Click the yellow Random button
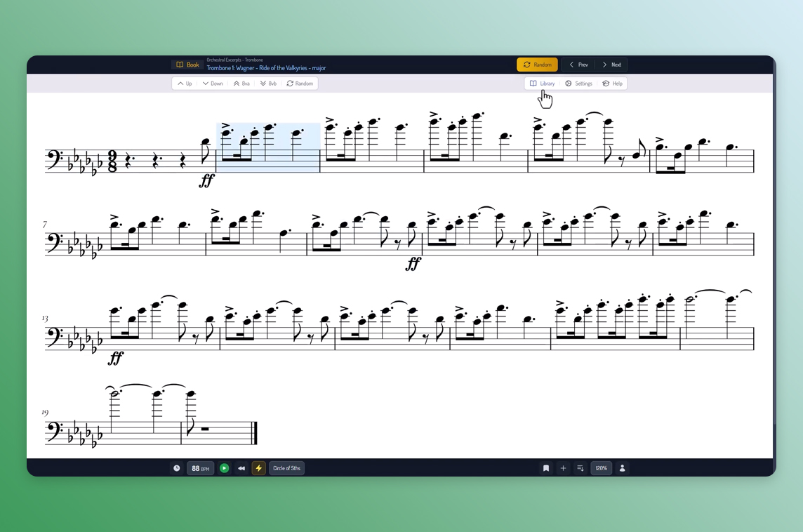 pyautogui.click(x=537, y=65)
